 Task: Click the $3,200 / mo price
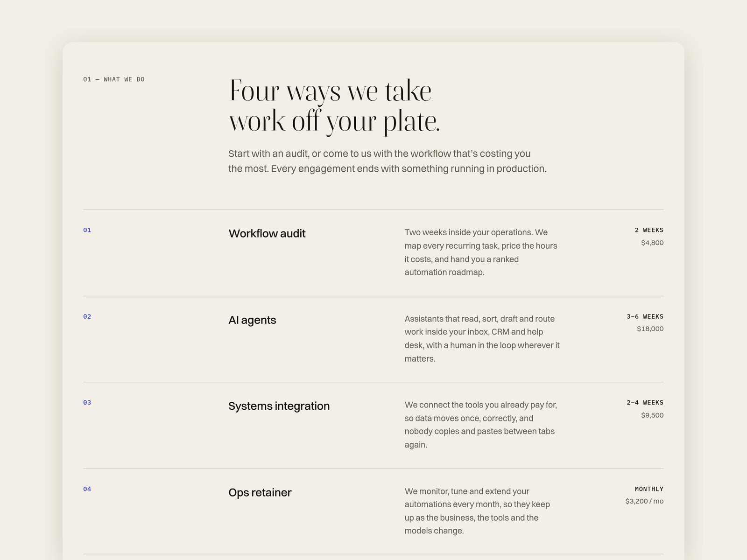pyautogui.click(x=644, y=501)
